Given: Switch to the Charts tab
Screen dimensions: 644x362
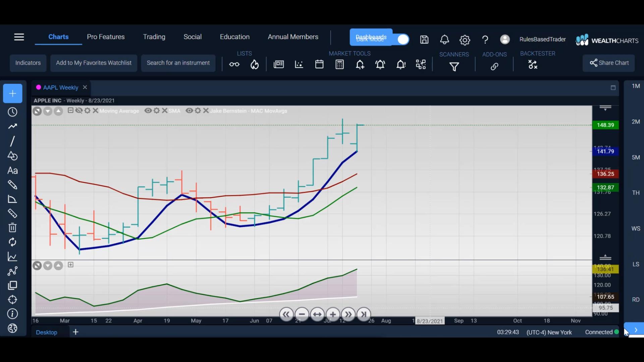Looking at the screenshot, I should pos(58,37).
